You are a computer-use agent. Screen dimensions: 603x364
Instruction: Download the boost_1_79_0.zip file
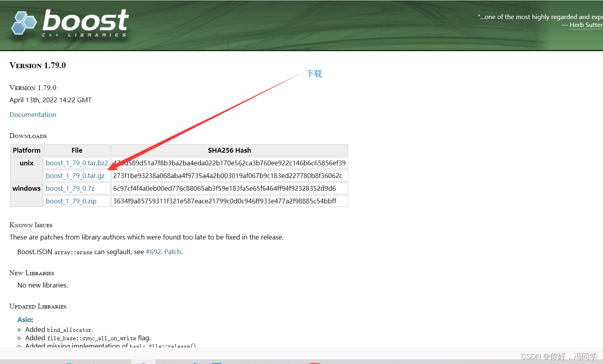[71, 201]
